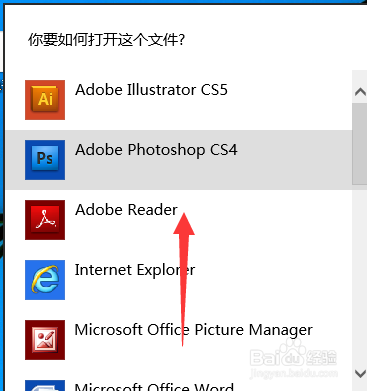Click the Internet Explorer e icon
Screen dimensions: 367x391
click(x=45, y=280)
